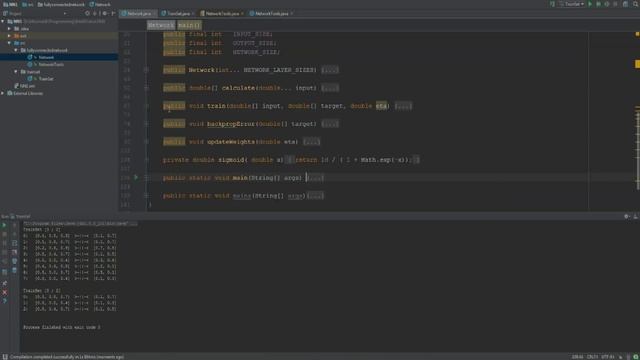Expand the out folder in project tree

click(x=9, y=36)
